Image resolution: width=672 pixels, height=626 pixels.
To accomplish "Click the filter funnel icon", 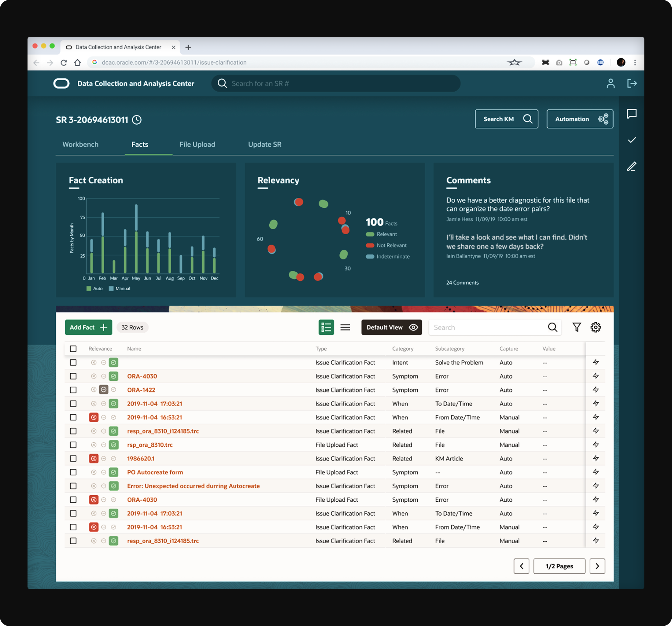I will (576, 327).
